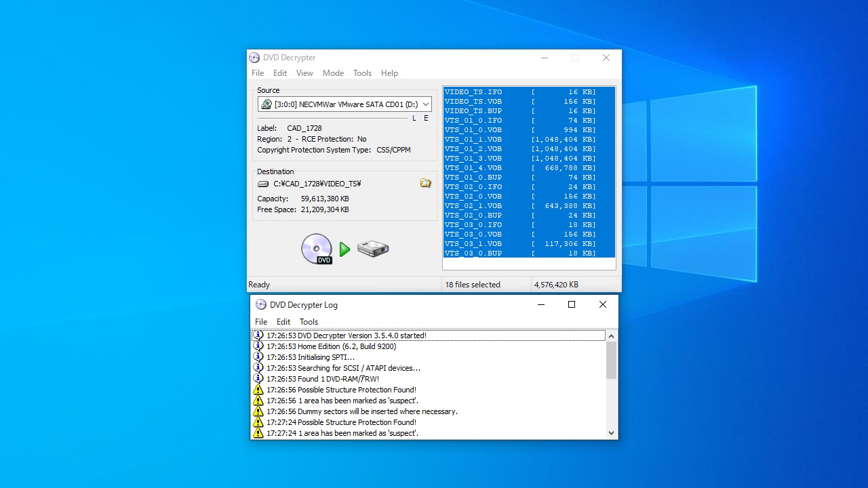This screenshot has height=488, width=868.
Task: Select VIDEO_TS.IFO in the file list
Action: (529, 92)
